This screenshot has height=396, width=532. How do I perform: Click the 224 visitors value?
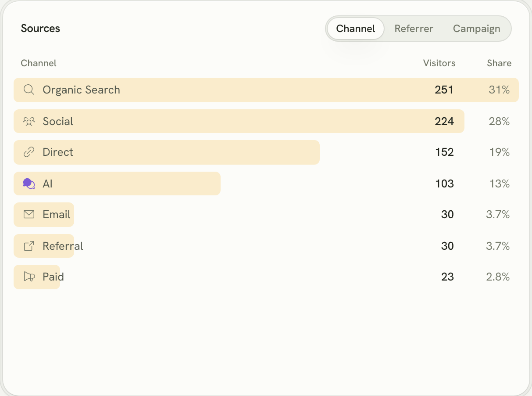click(444, 121)
